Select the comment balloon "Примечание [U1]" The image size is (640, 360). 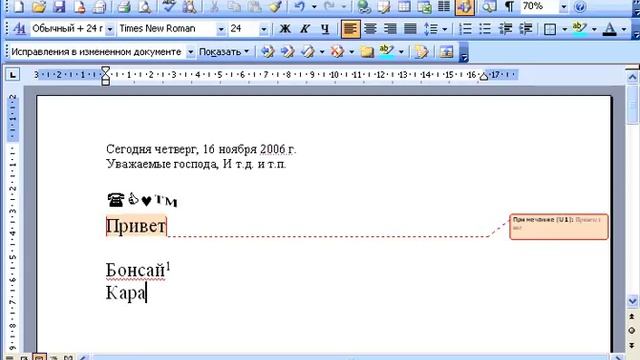pyautogui.click(x=559, y=227)
